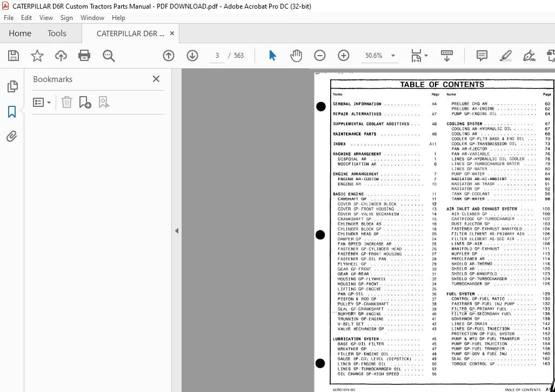
Task: Open the View menu
Action: [x=46, y=18]
